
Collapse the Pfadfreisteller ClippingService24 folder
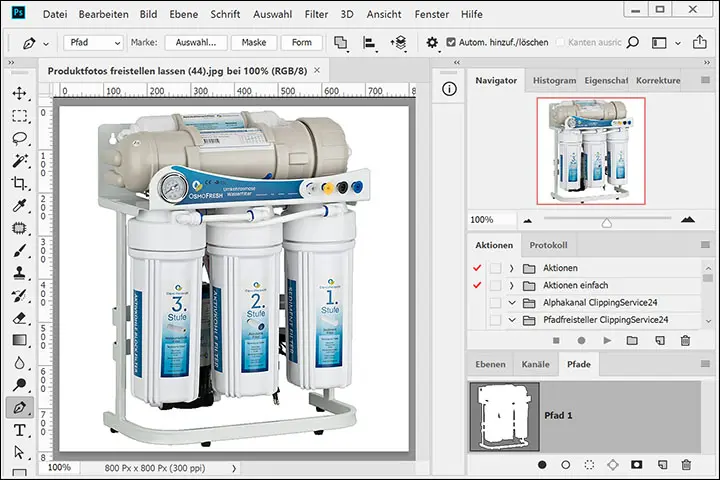[511, 320]
